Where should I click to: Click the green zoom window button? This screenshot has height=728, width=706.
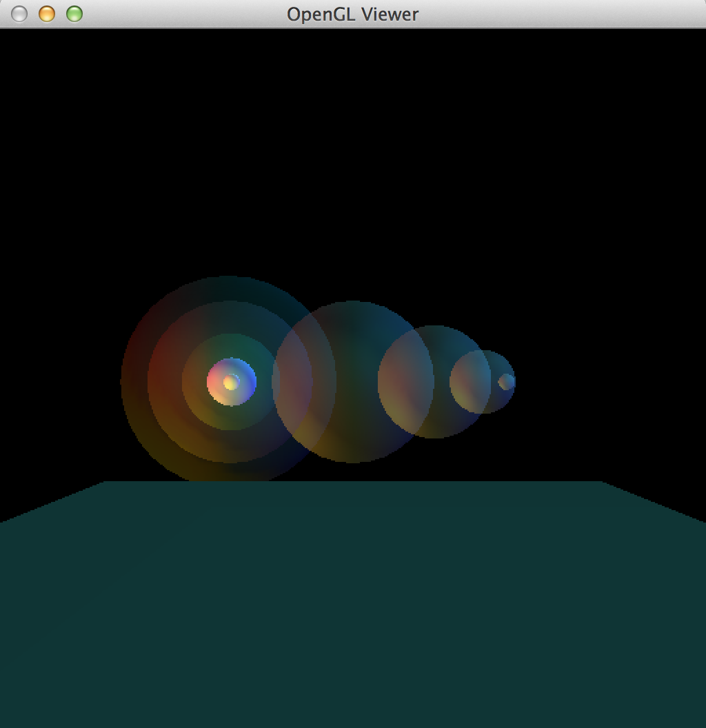click(74, 14)
